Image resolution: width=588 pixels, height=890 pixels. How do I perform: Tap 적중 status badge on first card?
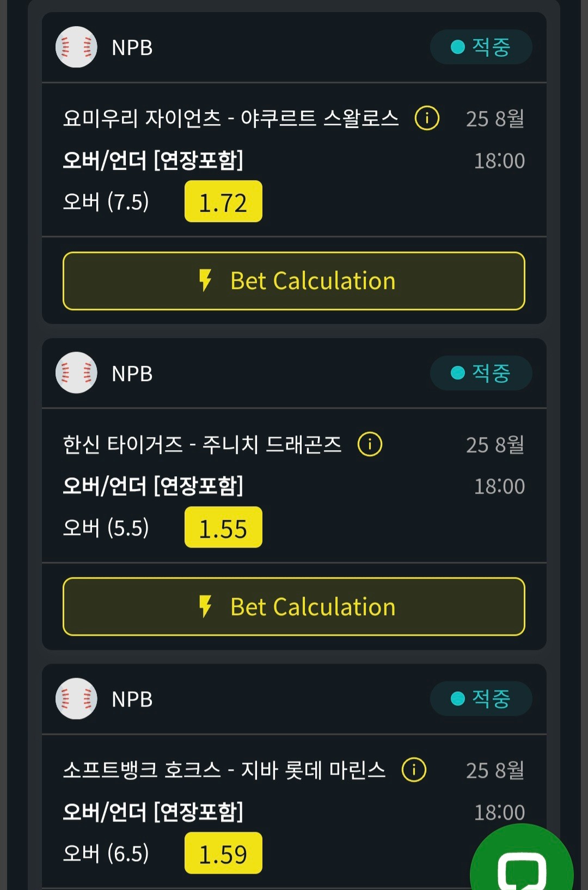(481, 47)
